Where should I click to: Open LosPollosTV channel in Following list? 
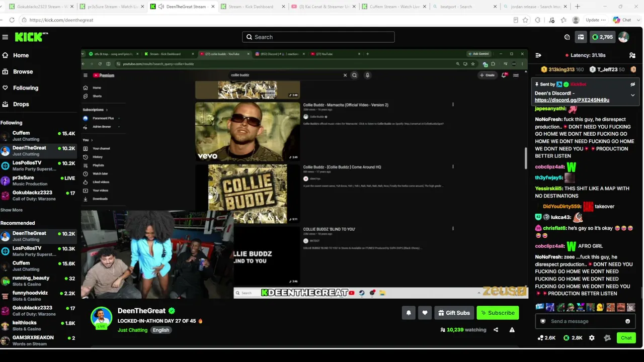(38, 166)
